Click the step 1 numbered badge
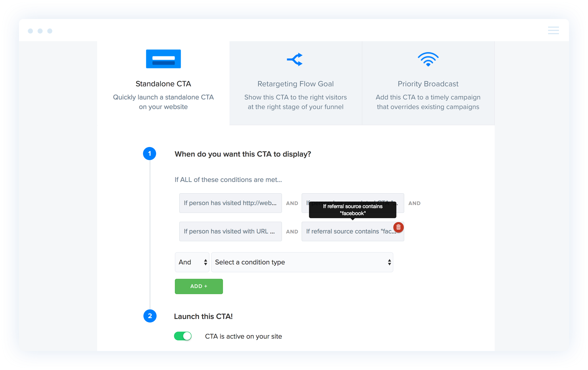Screen dimensions: 588x370 [x=150, y=154]
